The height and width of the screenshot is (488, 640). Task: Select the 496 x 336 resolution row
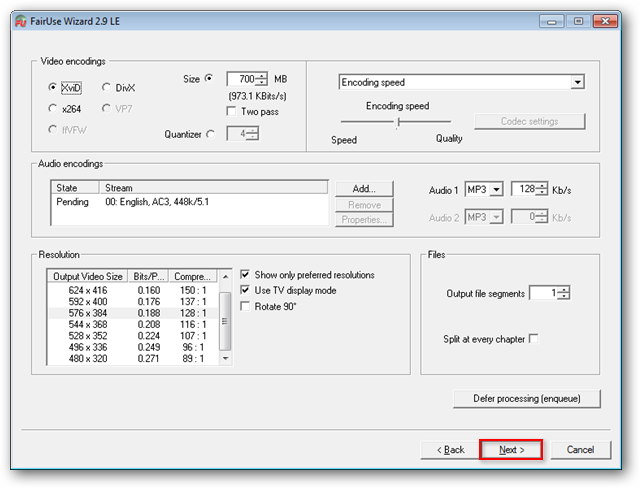coord(134,347)
